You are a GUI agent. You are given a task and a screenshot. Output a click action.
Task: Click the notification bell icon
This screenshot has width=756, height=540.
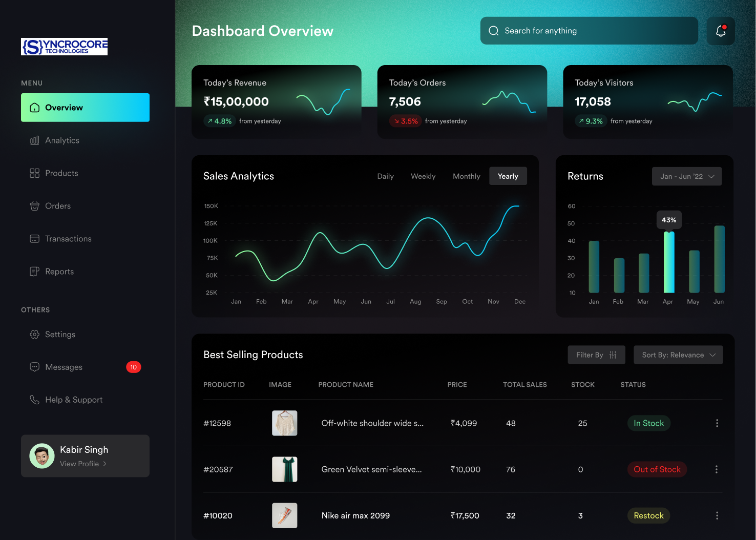(721, 31)
